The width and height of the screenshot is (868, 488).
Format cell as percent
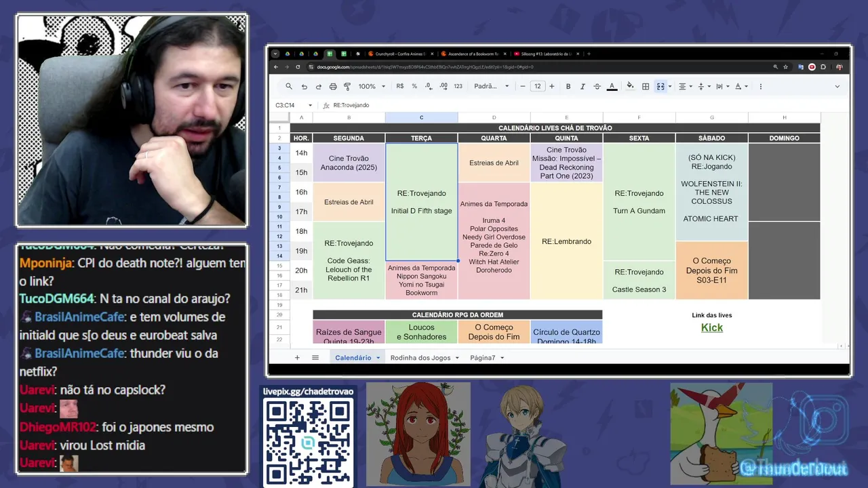pos(414,86)
